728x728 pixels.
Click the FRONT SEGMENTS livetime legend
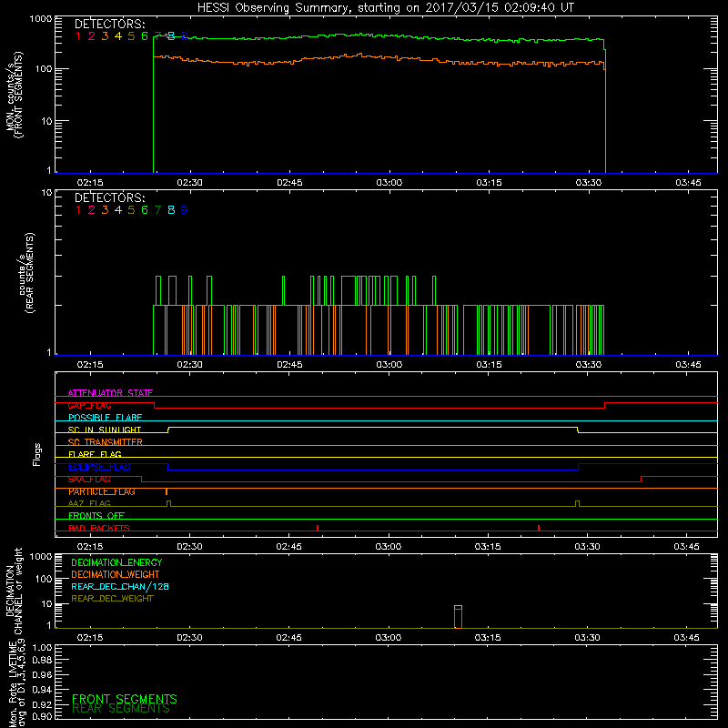[x=125, y=699]
